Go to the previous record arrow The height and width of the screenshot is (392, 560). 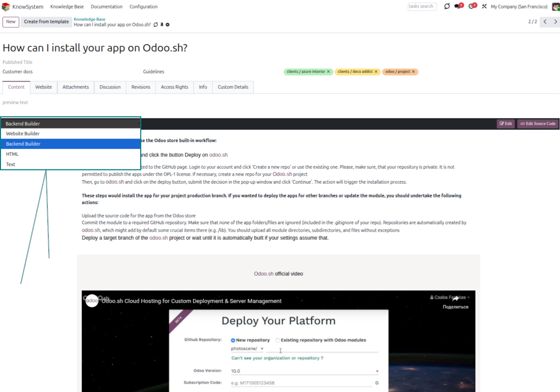point(545,22)
